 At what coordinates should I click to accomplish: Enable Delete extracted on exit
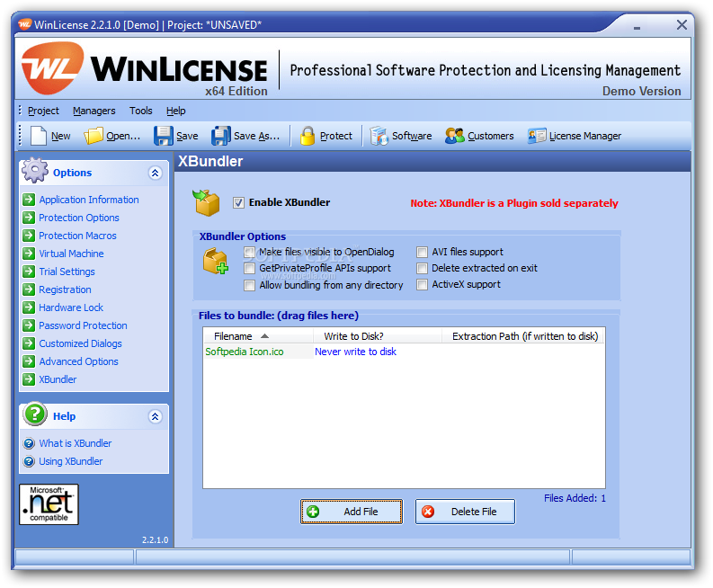pos(422,268)
